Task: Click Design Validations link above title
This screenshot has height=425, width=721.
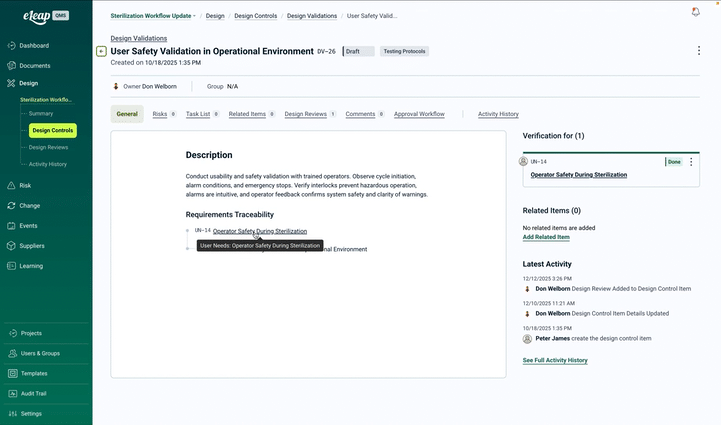Action: [138, 38]
